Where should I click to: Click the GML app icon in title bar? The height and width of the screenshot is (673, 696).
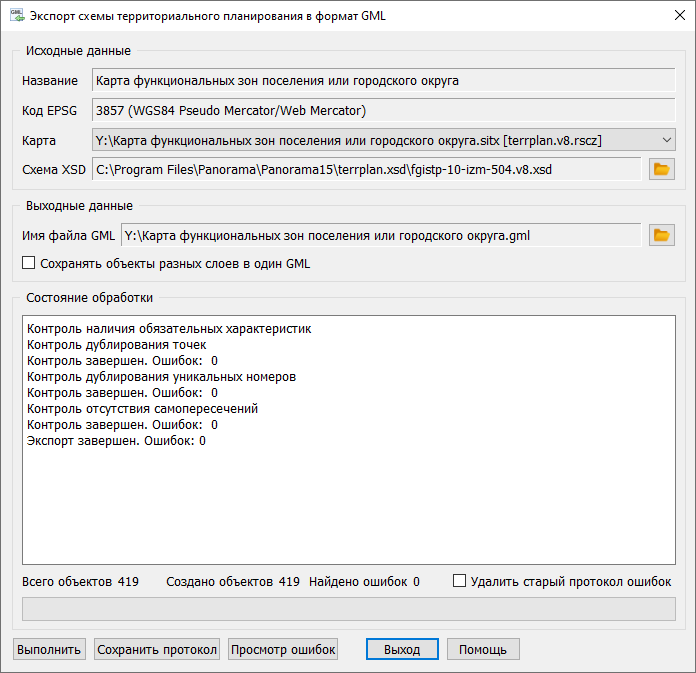coord(15,15)
